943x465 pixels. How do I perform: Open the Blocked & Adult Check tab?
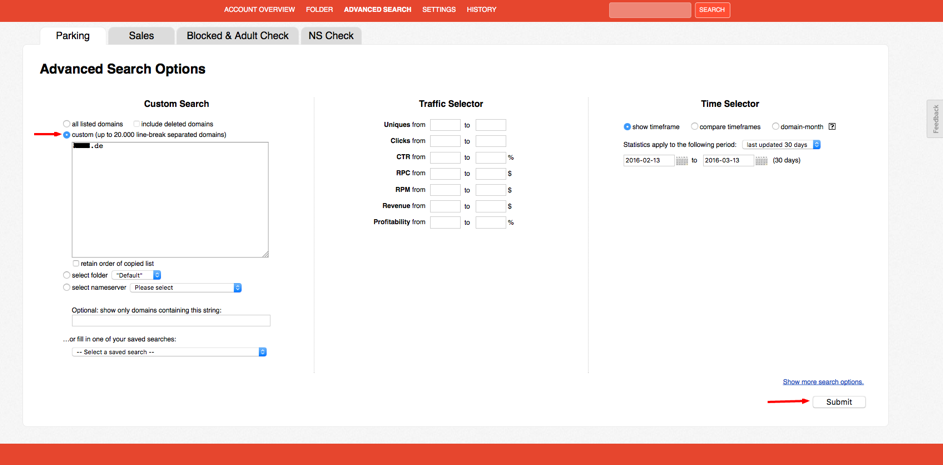point(237,36)
